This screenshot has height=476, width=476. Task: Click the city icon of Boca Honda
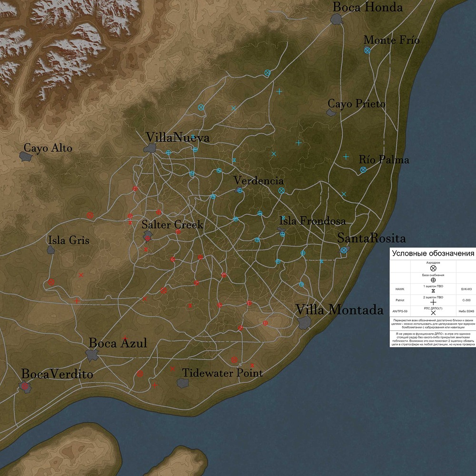coord(336,20)
